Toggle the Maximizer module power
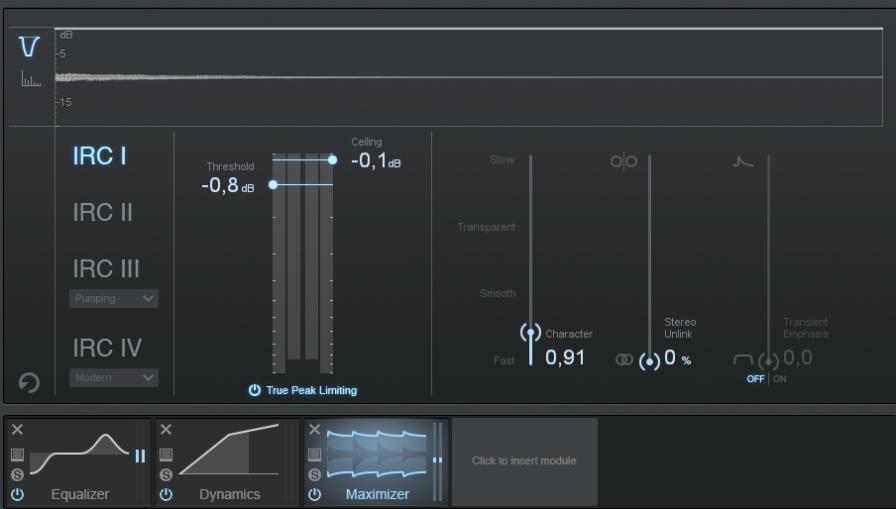The width and height of the screenshot is (896, 509). click(x=314, y=494)
